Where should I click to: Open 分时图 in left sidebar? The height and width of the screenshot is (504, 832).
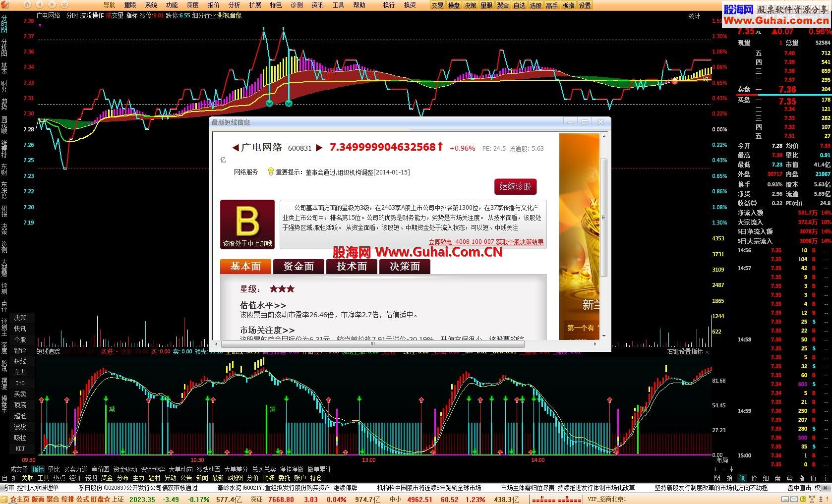click(x=4, y=23)
